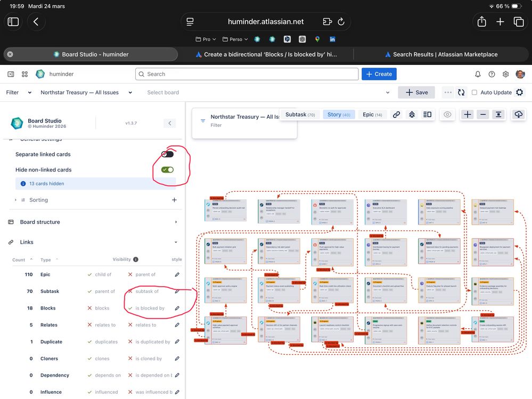Sort links by Type column header
532x399 pixels.
49,259
